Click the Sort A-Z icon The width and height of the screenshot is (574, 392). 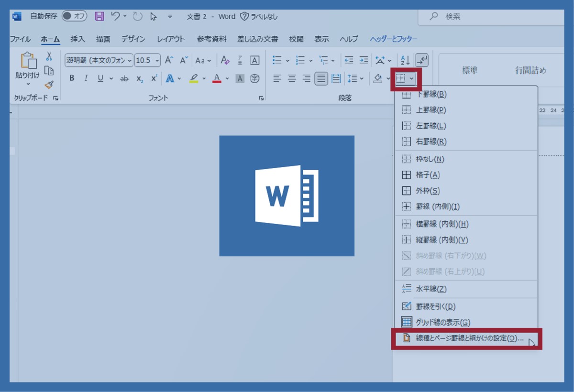pos(405,60)
